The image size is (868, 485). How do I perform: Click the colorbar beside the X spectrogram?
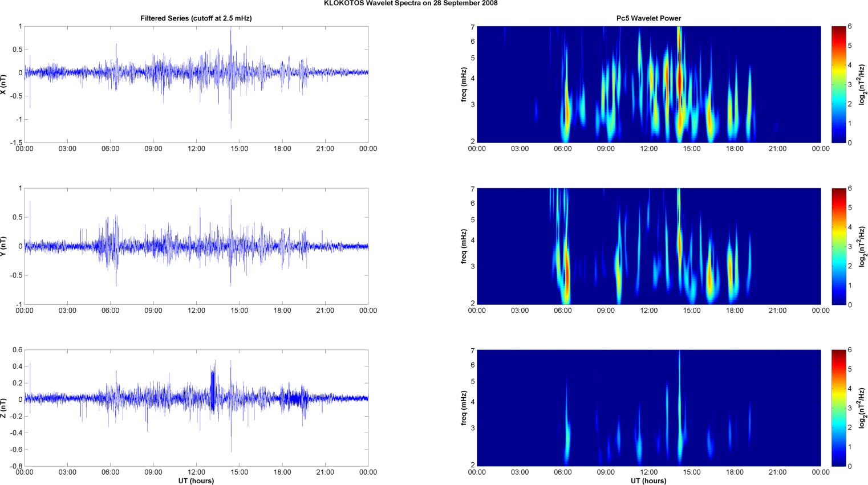(x=838, y=84)
